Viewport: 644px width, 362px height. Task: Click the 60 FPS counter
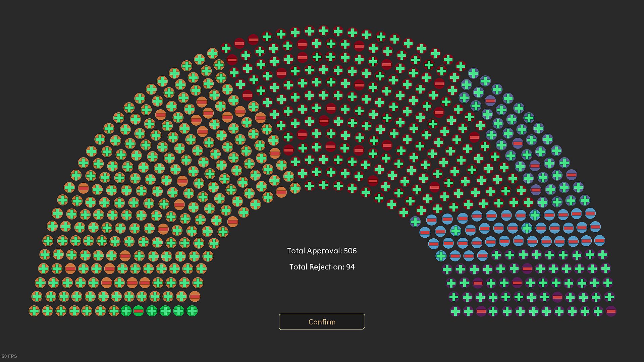pos(9,356)
